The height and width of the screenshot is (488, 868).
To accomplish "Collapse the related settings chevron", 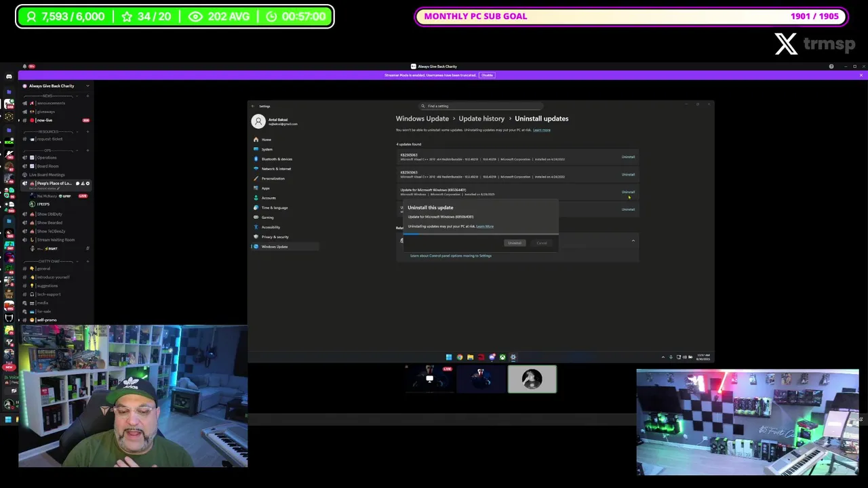I will 633,241.
